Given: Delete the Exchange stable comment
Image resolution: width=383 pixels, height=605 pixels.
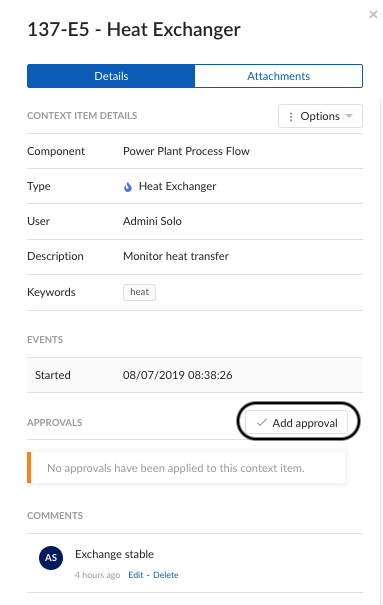Looking at the screenshot, I should click(166, 575).
